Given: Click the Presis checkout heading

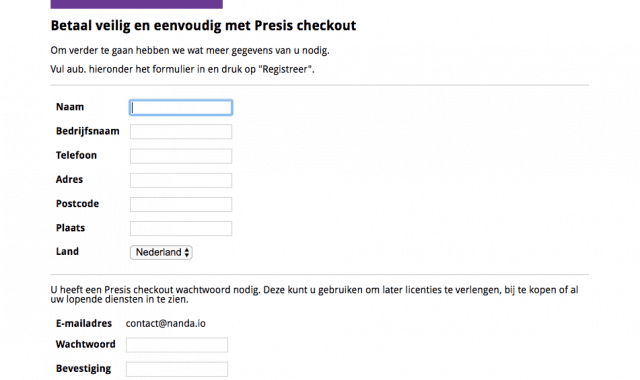Looking at the screenshot, I should (203, 25).
